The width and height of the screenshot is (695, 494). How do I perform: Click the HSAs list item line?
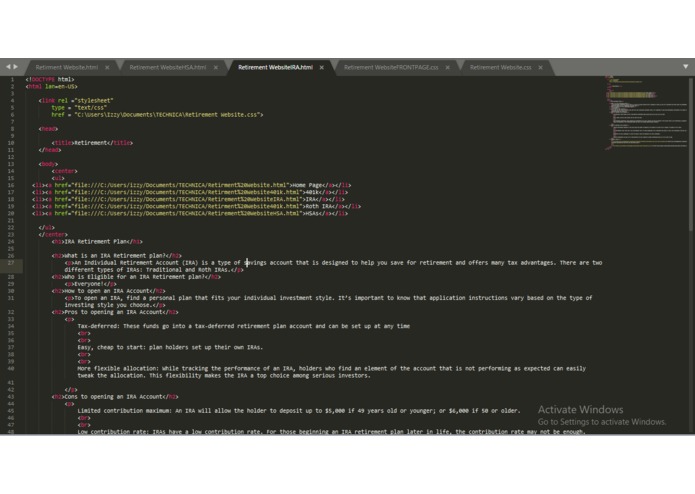click(190, 214)
